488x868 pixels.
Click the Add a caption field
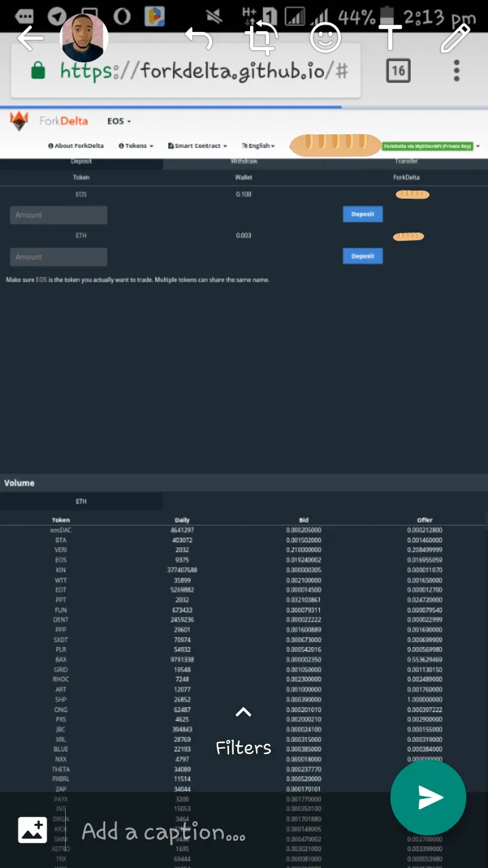(163, 832)
